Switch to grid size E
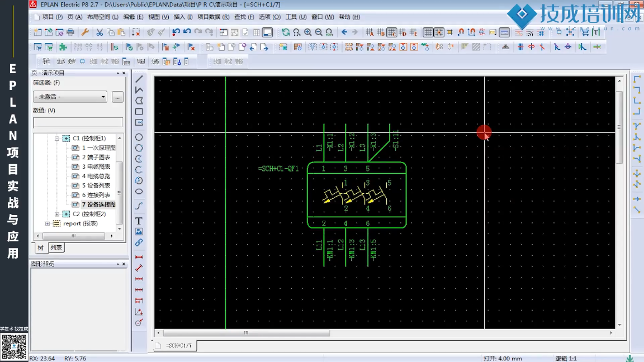 [x=413, y=32]
